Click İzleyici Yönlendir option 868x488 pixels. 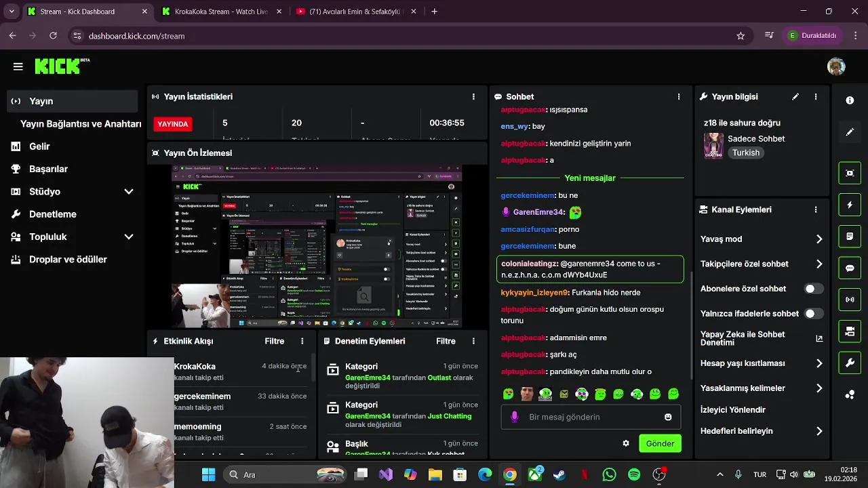pyautogui.click(x=733, y=410)
